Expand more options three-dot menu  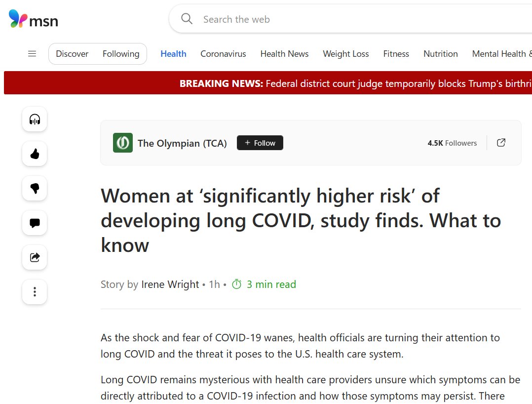[x=35, y=292]
